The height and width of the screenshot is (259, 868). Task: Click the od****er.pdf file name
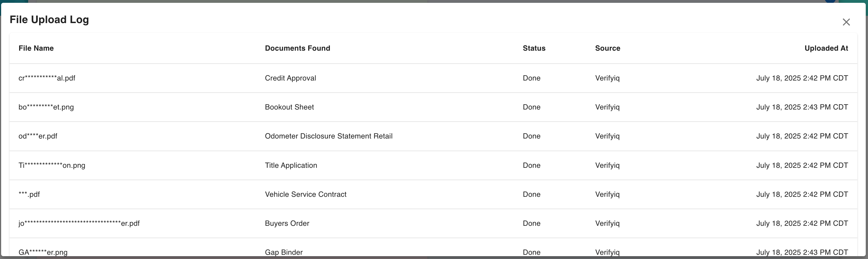(38, 136)
